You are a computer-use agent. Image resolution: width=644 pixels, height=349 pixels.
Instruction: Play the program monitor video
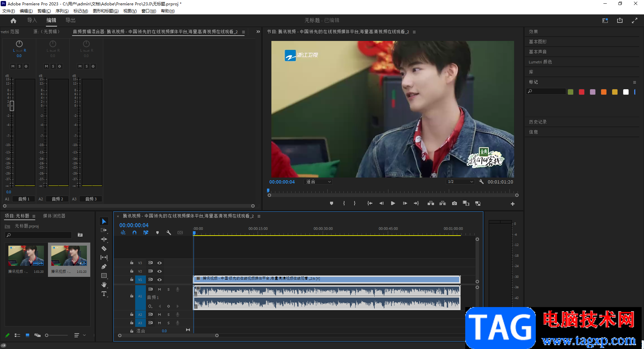tap(393, 203)
